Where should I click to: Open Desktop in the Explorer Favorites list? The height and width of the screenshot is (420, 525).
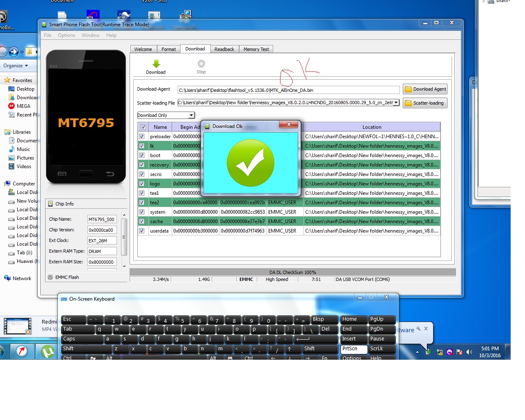click(25, 89)
